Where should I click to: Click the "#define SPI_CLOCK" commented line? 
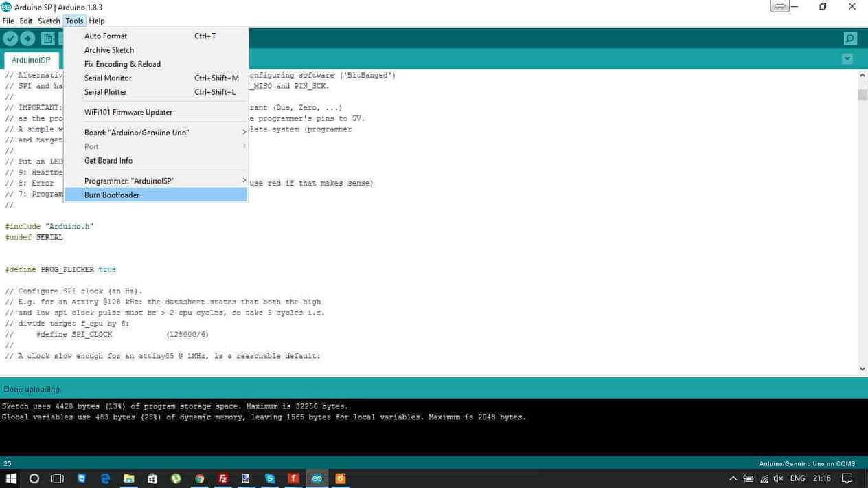[106, 334]
